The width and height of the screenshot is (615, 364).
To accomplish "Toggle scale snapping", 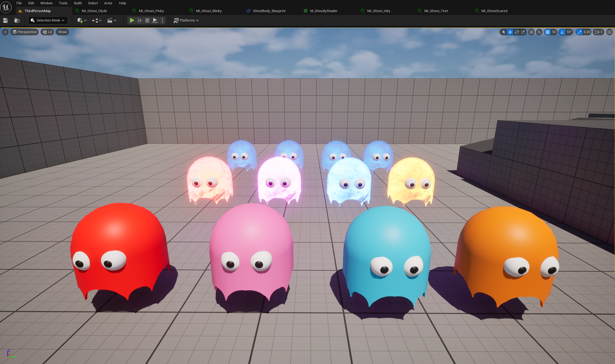I will click(579, 32).
